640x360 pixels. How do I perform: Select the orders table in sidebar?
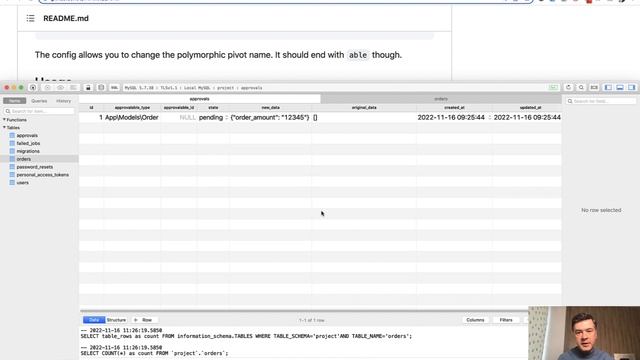click(24, 159)
